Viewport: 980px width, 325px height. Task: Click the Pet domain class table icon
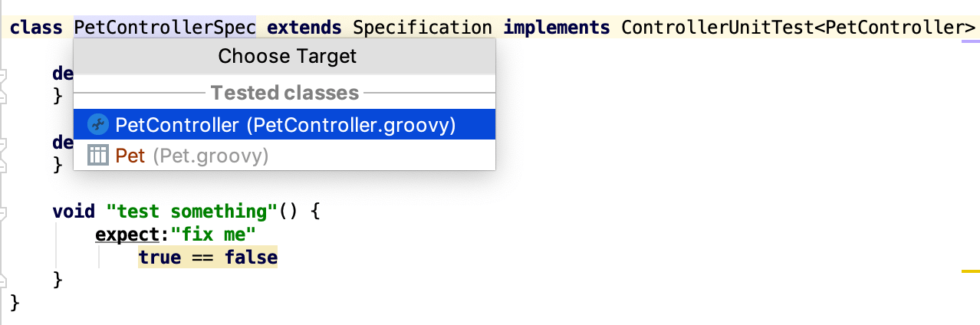pos(97,156)
